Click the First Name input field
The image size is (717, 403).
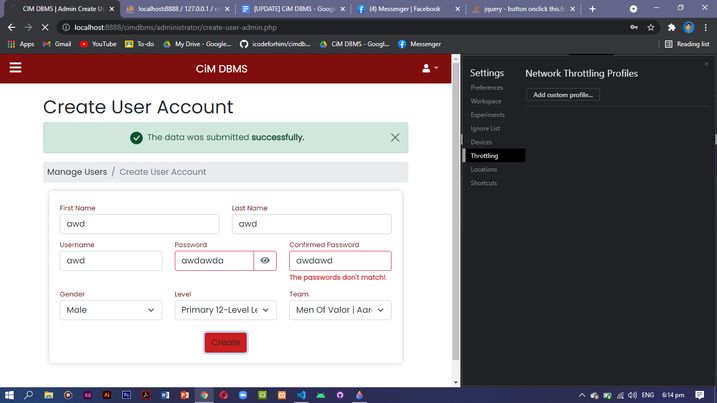point(139,224)
